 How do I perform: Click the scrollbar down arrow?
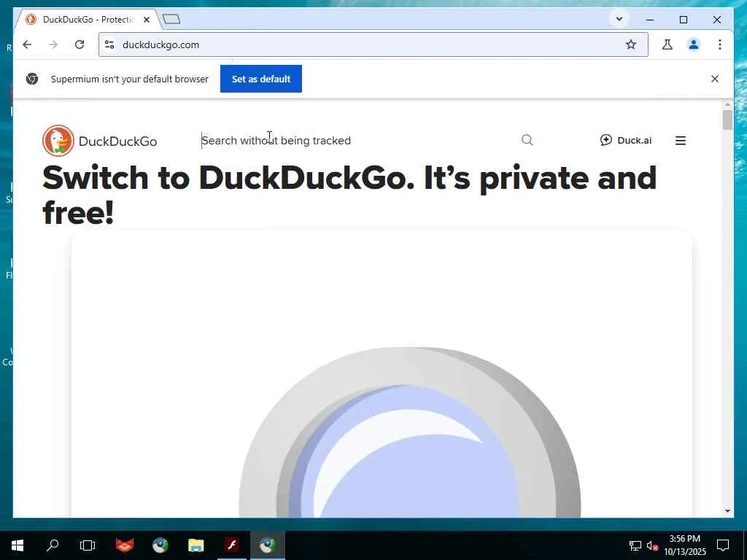727,511
